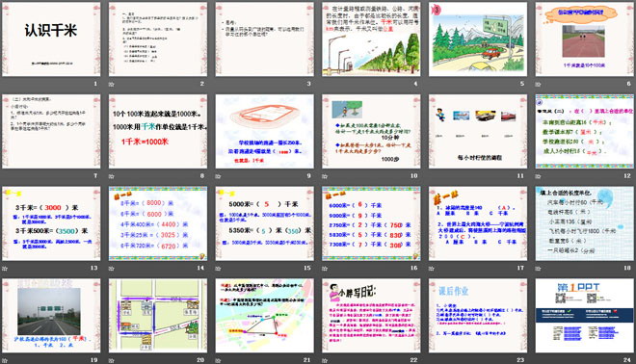Preview animation via star under slide 18
This screenshot has width=636, height=364.
pos(538,269)
